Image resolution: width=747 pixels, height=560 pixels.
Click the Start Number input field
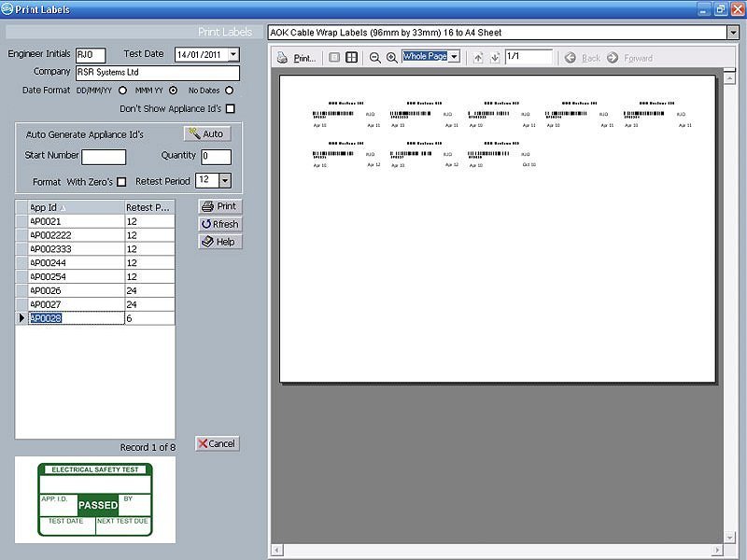pos(104,157)
